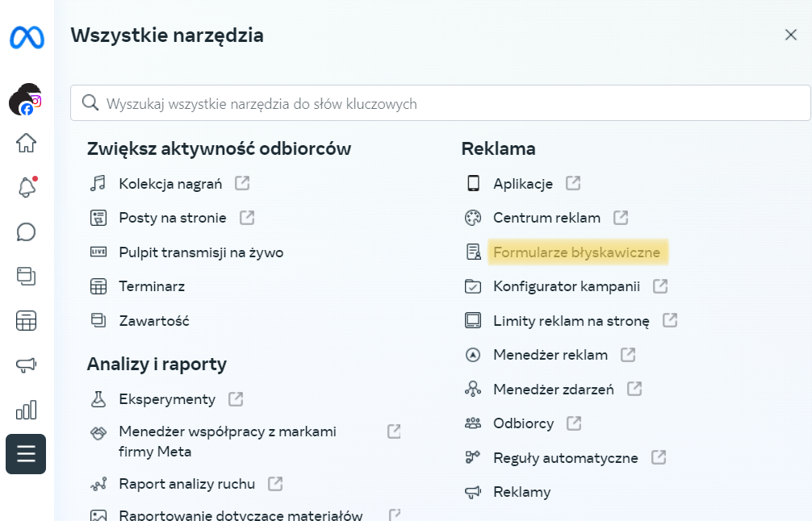Screen dimensions: 812x521
Task: Open Menedżer zdarzeń tool
Action: tap(553, 390)
